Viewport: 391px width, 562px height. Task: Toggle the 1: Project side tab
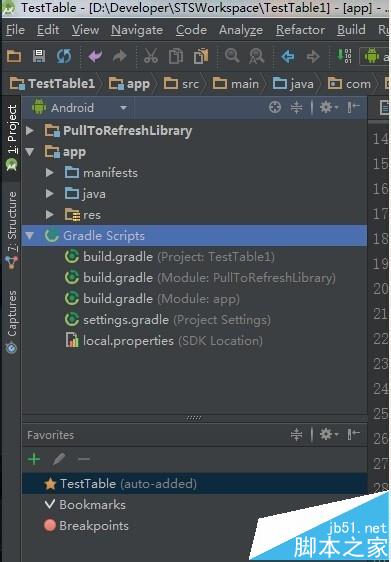(x=11, y=138)
